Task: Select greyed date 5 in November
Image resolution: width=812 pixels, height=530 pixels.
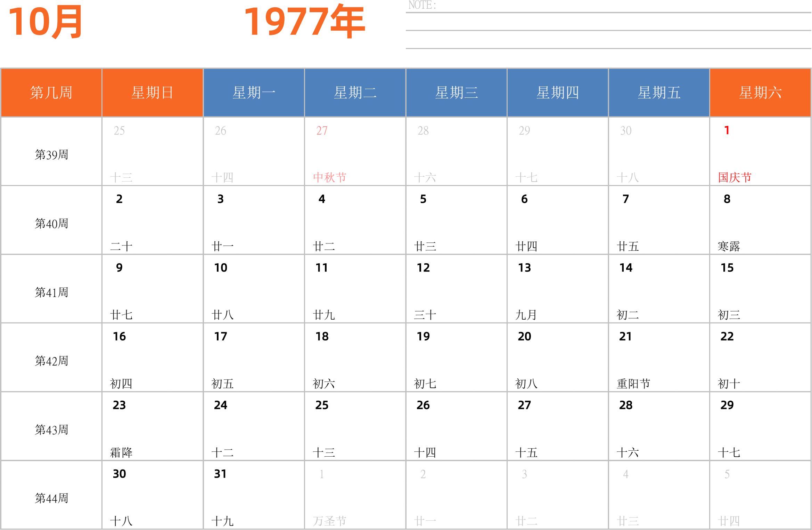Action: click(x=727, y=474)
